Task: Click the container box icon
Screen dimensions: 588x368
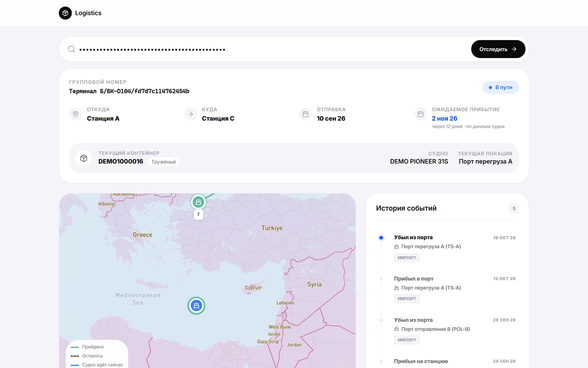Action: point(84,158)
